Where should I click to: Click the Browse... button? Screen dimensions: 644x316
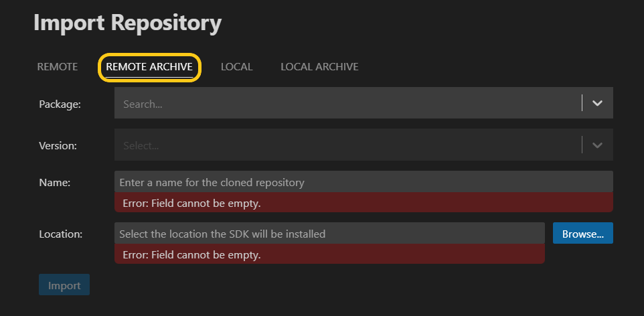point(582,234)
